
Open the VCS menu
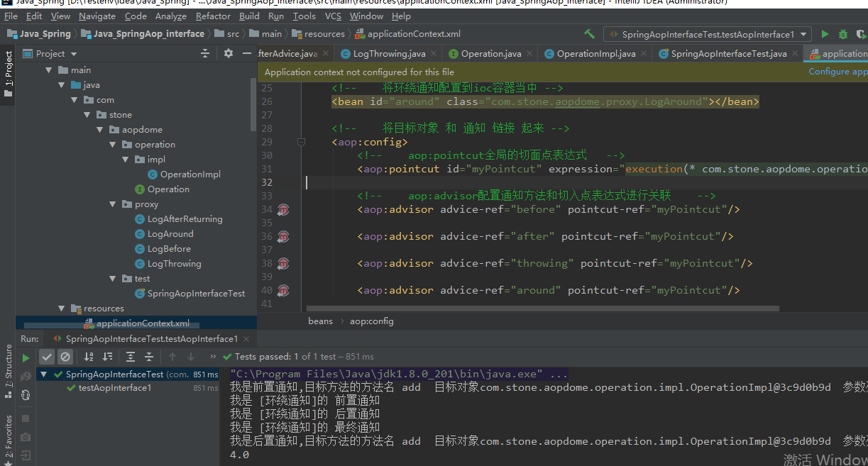(333, 16)
